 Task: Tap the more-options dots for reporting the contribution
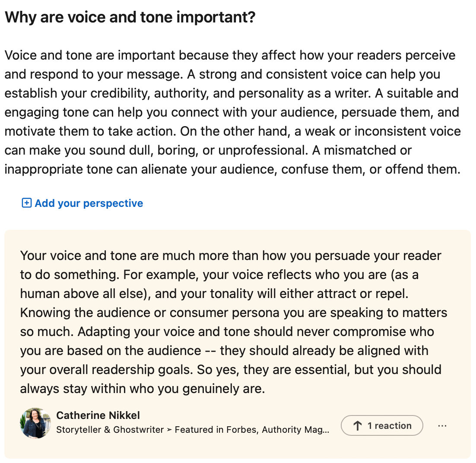[442, 425]
